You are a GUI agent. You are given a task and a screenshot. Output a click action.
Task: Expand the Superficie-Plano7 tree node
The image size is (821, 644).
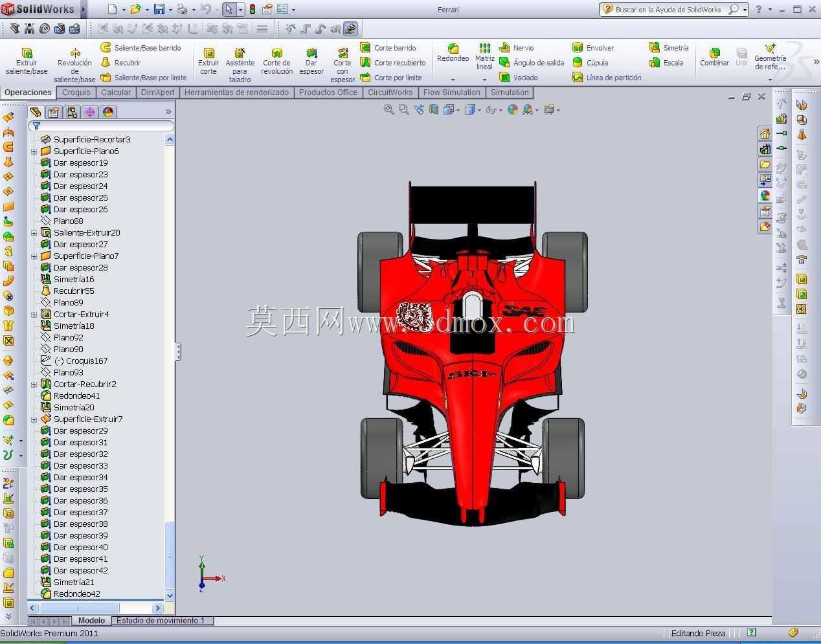[x=34, y=256]
